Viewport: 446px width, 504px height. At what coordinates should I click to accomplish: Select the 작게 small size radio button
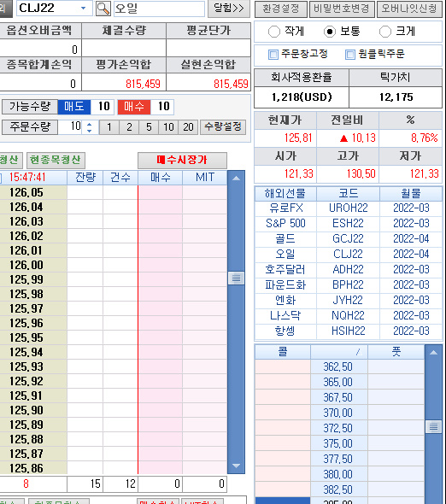(274, 32)
